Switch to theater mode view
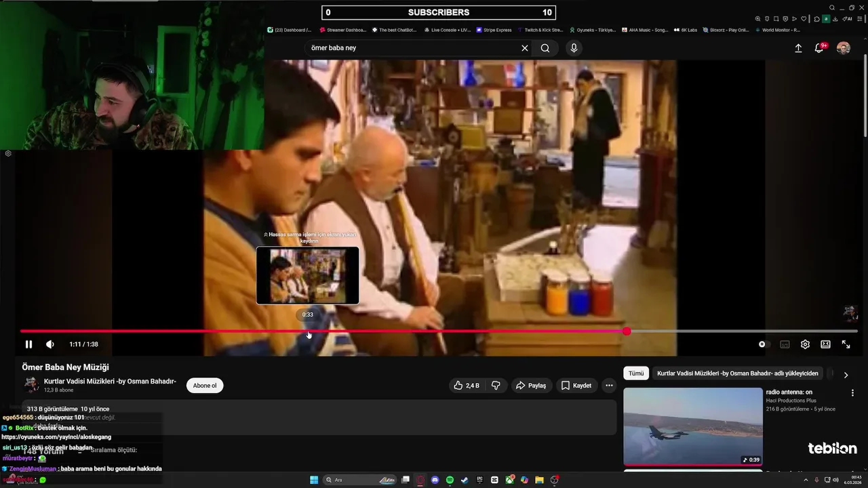868x488 pixels. [x=825, y=344]
